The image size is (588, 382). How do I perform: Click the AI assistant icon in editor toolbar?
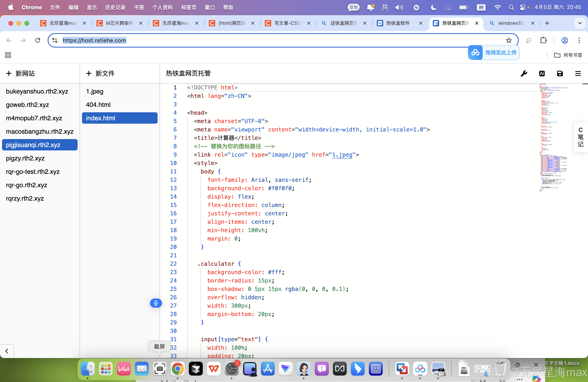(542, 73)
